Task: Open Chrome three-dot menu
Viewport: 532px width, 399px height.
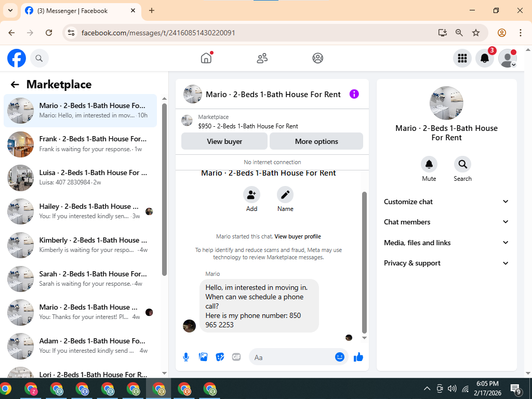Action: click(520, 33)
